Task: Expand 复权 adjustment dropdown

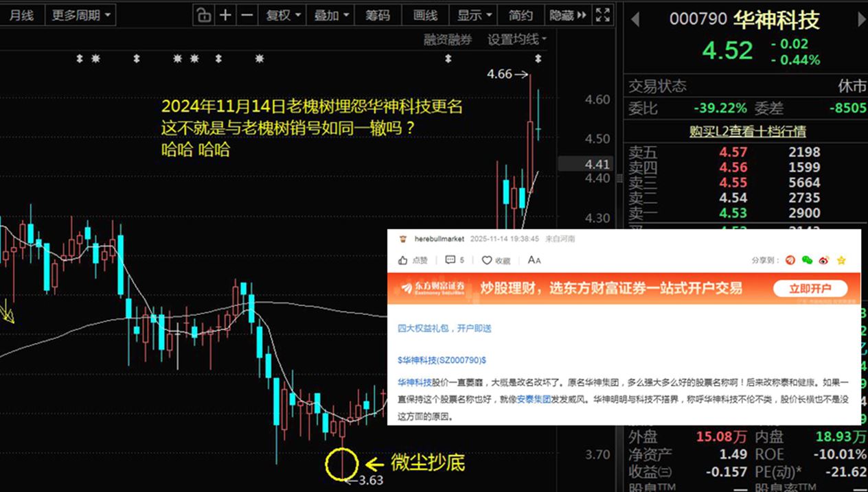Action: point(284,15)
